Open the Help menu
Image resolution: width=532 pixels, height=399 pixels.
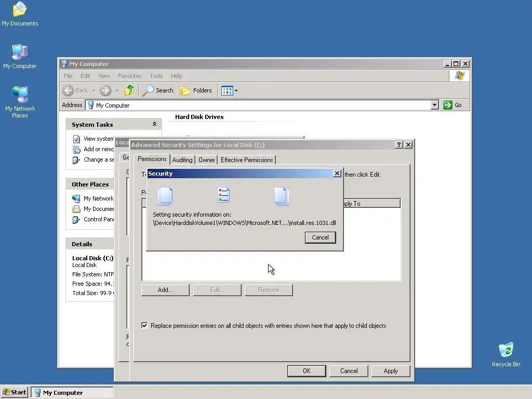(x=177, y=76)
